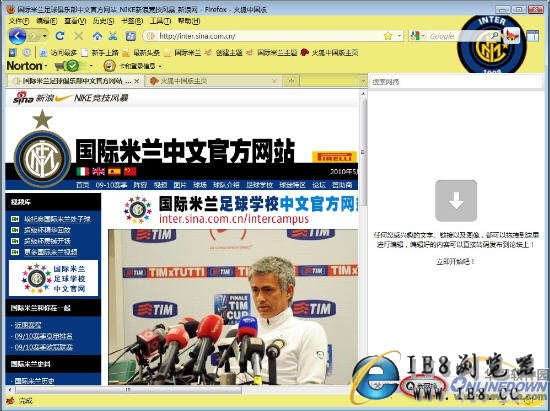Click the Stop loading X icon

point(79,35)
